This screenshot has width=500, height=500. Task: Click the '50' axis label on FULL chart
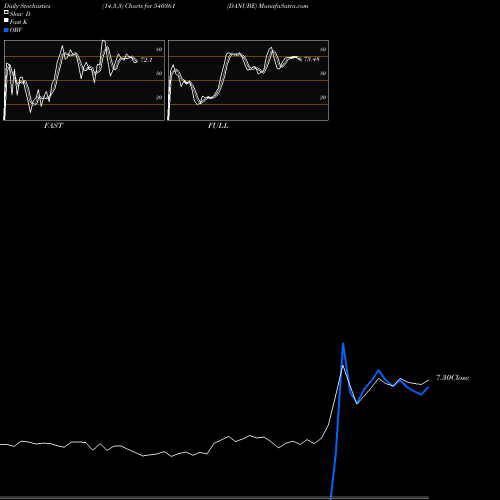point(323,73)
